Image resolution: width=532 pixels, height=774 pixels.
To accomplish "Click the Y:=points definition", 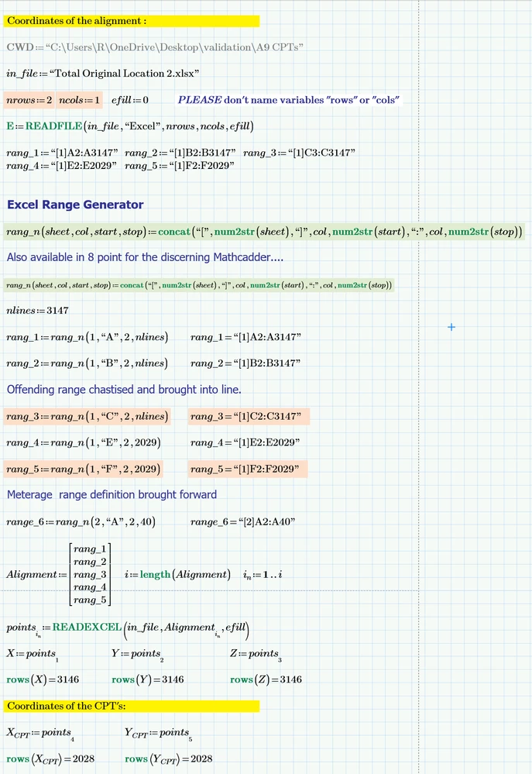I will (138, 655).
